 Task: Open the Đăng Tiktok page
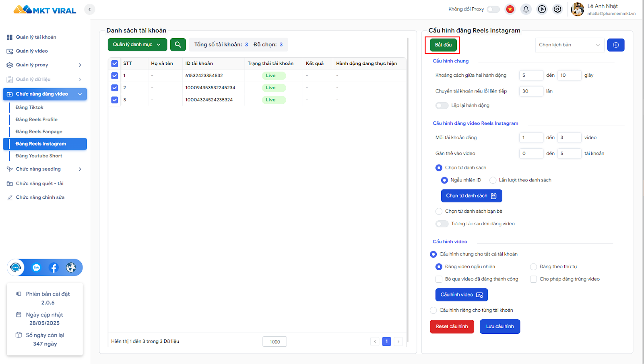(x=29, y=107)
